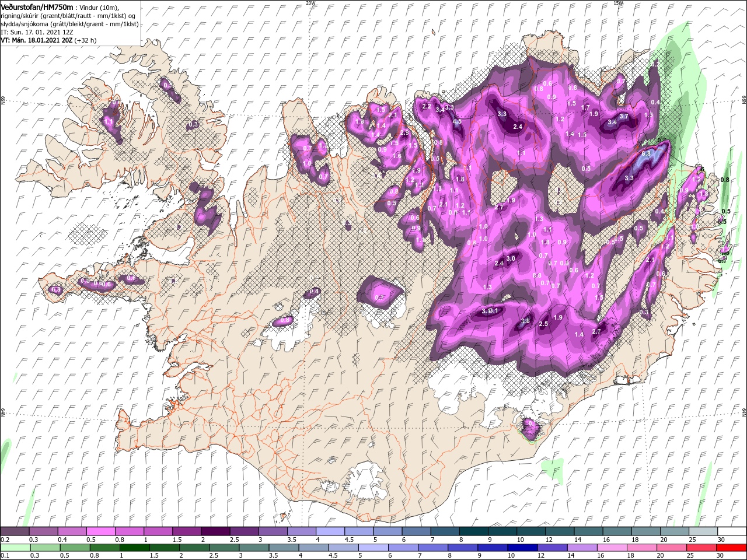Click the Veðurstofan/HM750m title text

point(37,6)
